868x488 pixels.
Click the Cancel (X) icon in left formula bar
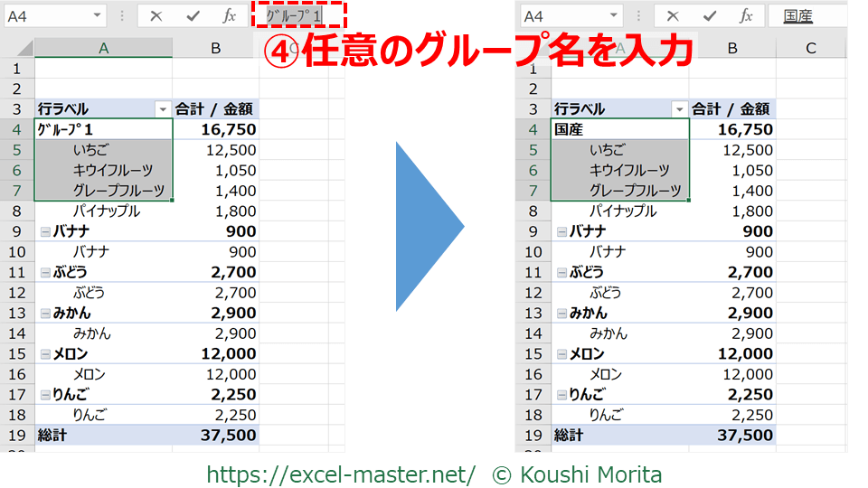tap(156, 16)
